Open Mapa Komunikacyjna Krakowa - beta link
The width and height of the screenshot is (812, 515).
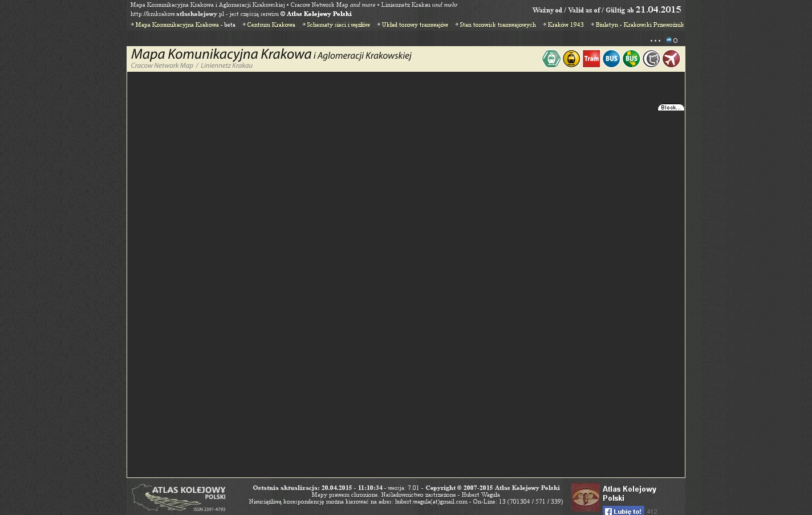coord(185,25)
